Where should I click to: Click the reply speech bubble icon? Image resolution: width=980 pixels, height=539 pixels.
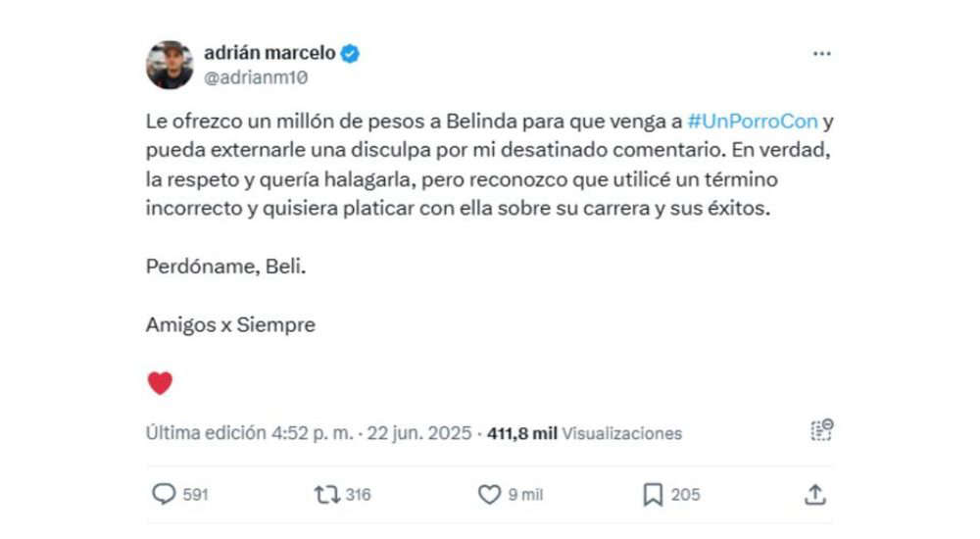164,494
